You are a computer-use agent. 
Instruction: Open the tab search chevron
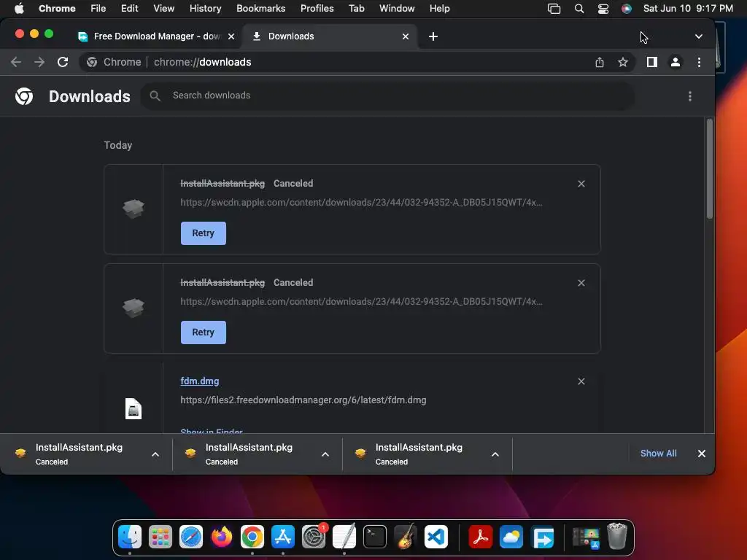pyautogui.click(x=698, y=36)
